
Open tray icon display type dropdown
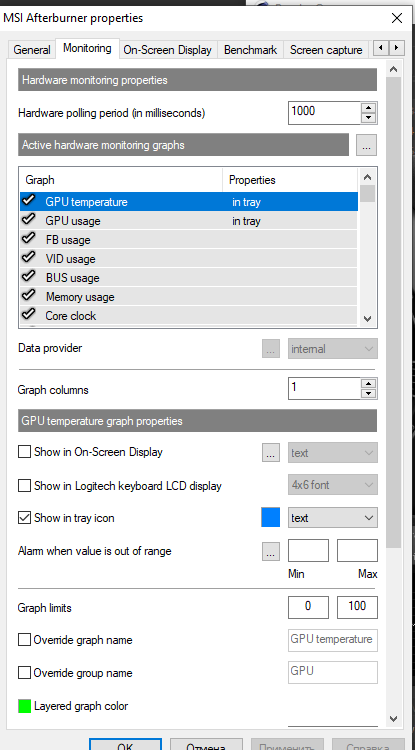tap(333, 518)
